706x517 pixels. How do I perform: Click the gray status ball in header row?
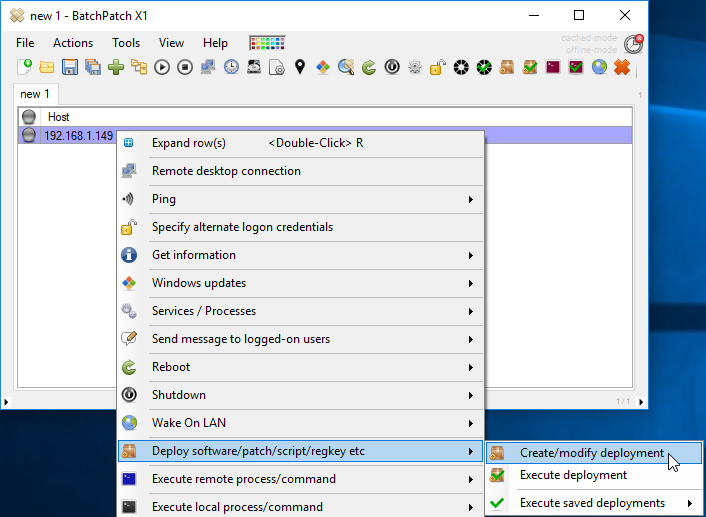pyautogui.click(x=29, y=117)
